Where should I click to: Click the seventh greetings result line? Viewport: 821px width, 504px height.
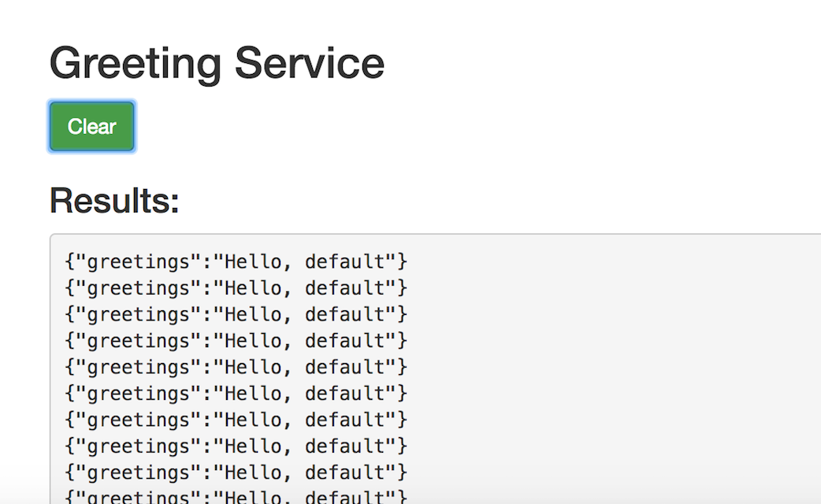point(236,420)
